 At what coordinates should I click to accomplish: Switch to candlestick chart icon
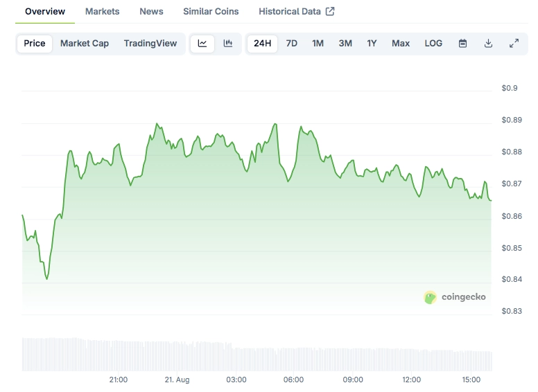tap(228, 44)
